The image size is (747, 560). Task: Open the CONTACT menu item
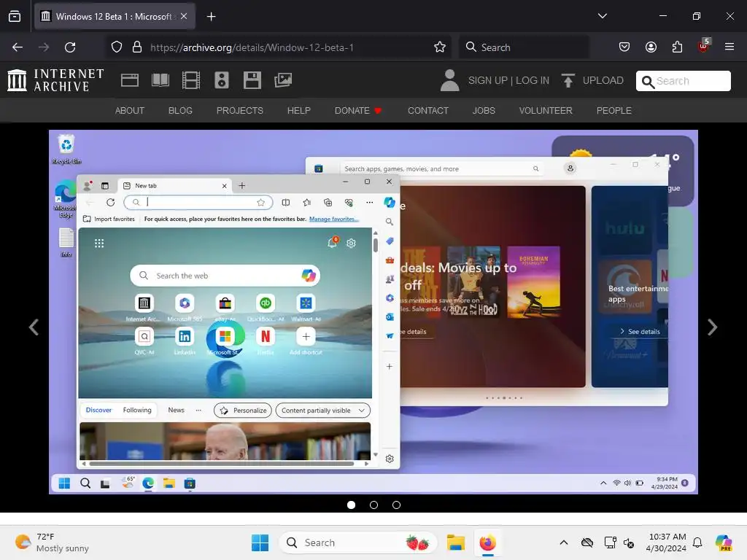coord(427,111)
